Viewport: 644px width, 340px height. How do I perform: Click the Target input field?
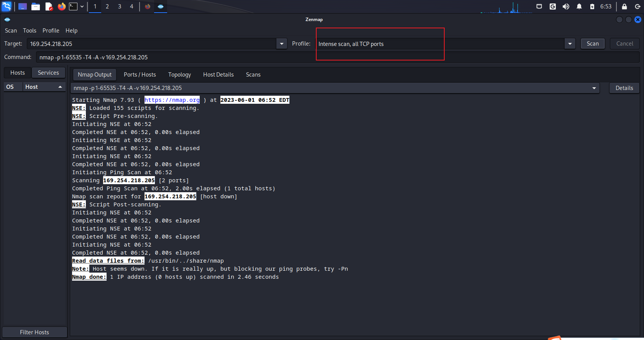[x=151, y=44]
